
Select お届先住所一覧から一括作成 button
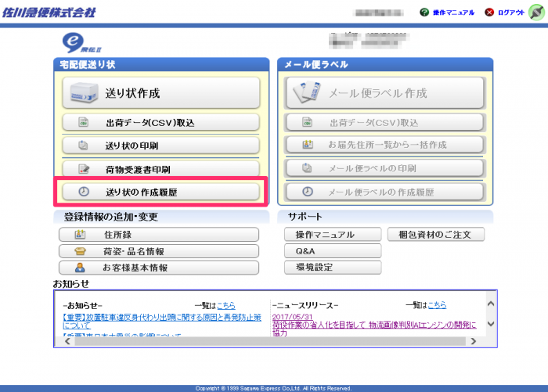[385, 145]
